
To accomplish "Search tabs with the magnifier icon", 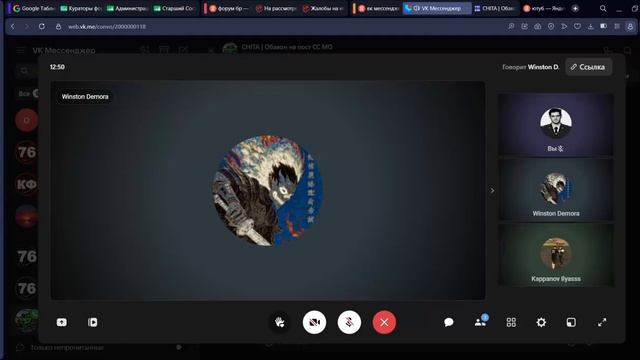I will click(603, 9).
